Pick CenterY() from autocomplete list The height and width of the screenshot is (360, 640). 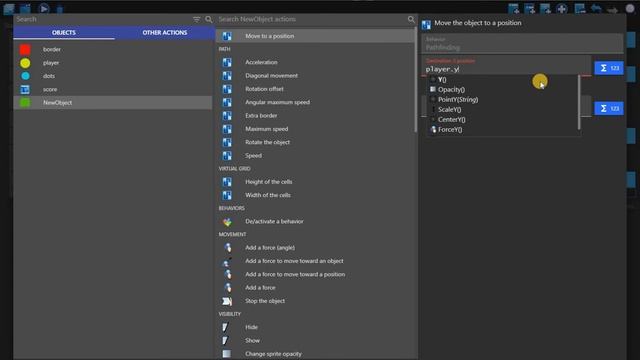coord(503,120)
